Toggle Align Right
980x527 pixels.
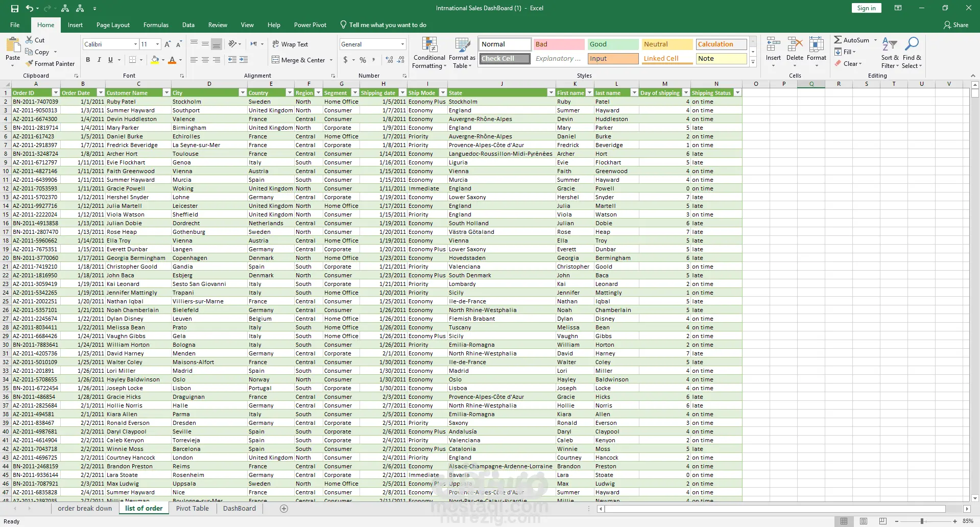217,60
